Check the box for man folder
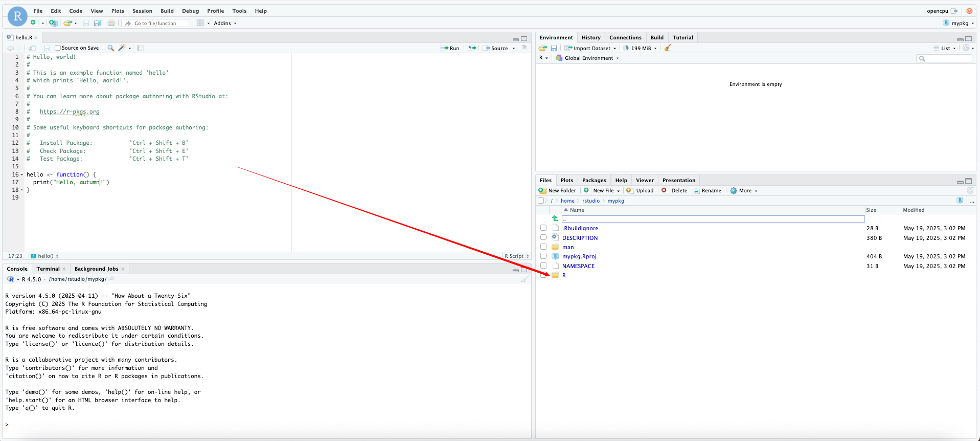This screenshot has width=980, height=441. [543, 247]
